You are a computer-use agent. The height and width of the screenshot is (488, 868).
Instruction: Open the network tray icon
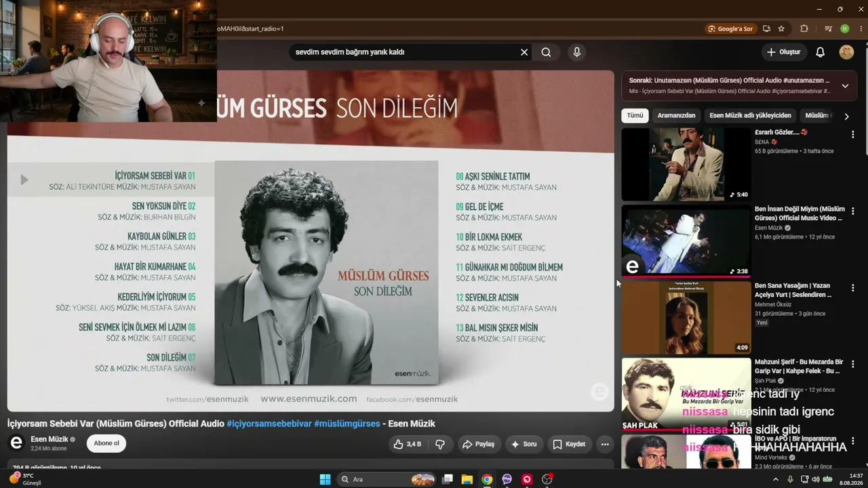click(x=804, y=479)
